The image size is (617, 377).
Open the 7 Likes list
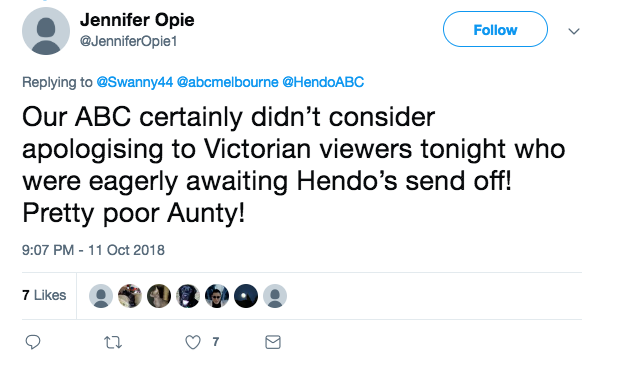[44, 295]
